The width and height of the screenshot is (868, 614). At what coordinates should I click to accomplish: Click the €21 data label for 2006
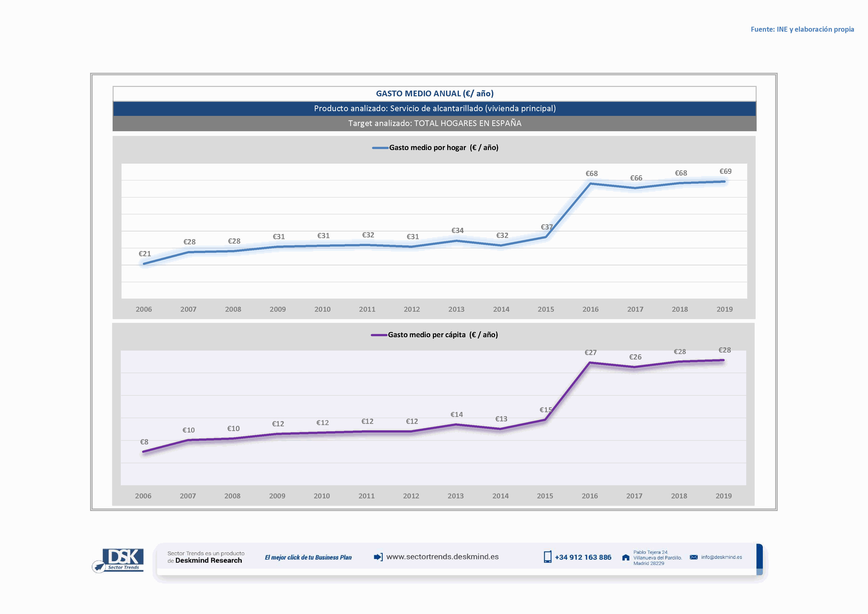(144, 254)
